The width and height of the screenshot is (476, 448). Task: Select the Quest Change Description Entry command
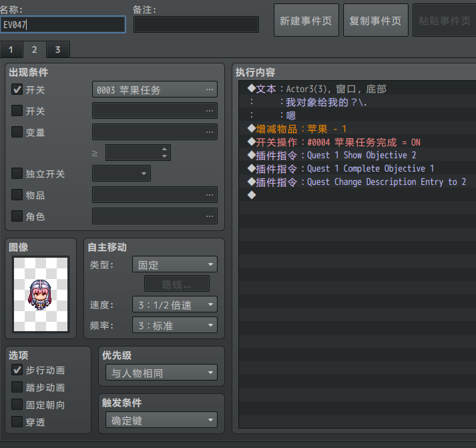click(x=357, y=182)
